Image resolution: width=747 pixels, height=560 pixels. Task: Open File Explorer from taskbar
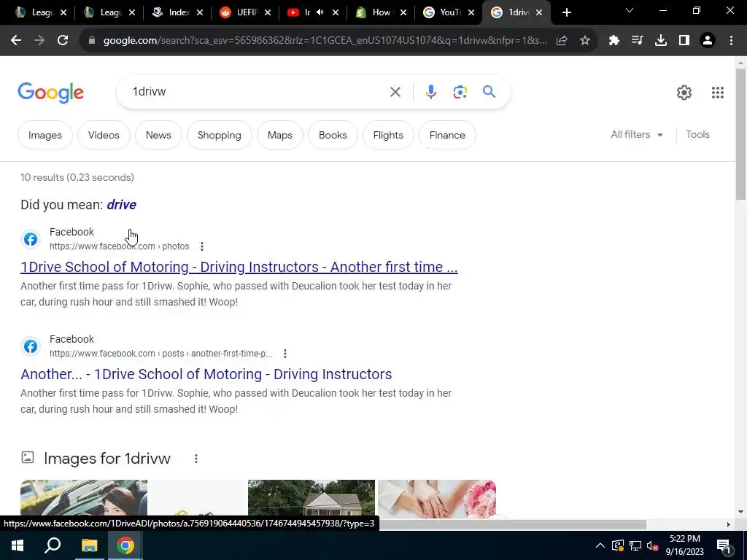tap(89, 545)
